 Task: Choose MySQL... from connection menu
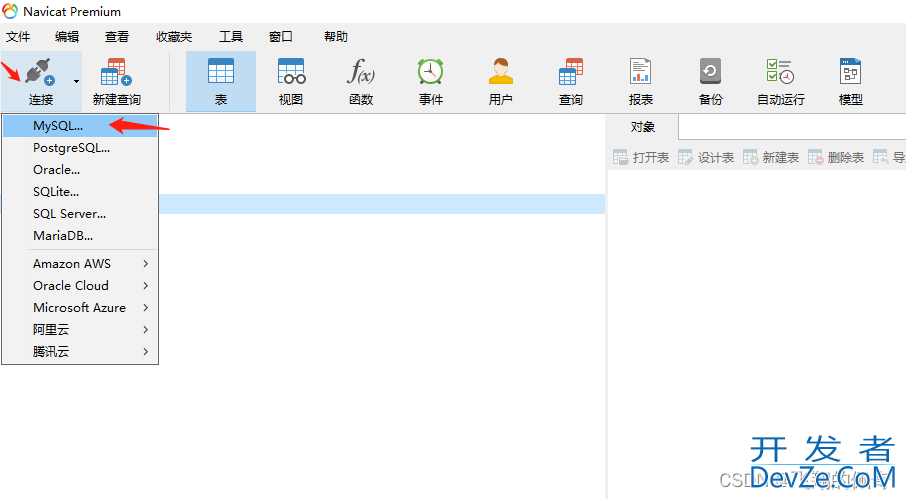click(x=80, y=126)
